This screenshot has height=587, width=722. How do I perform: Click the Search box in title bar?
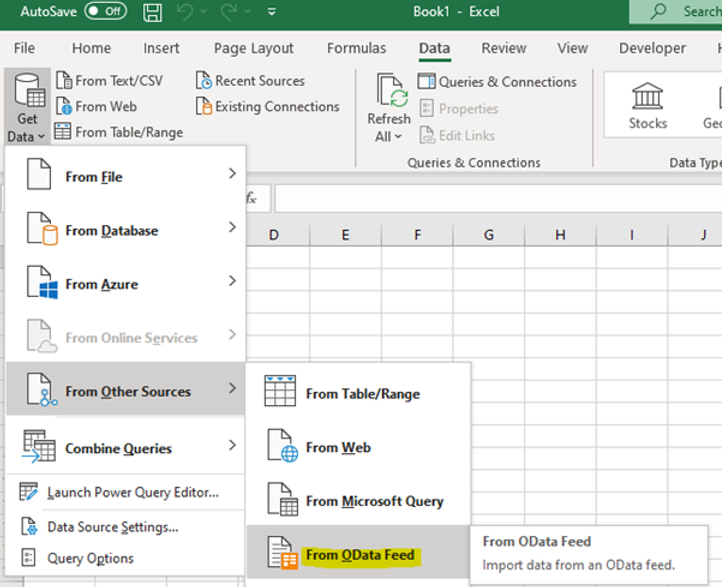[x=676, y=12]
